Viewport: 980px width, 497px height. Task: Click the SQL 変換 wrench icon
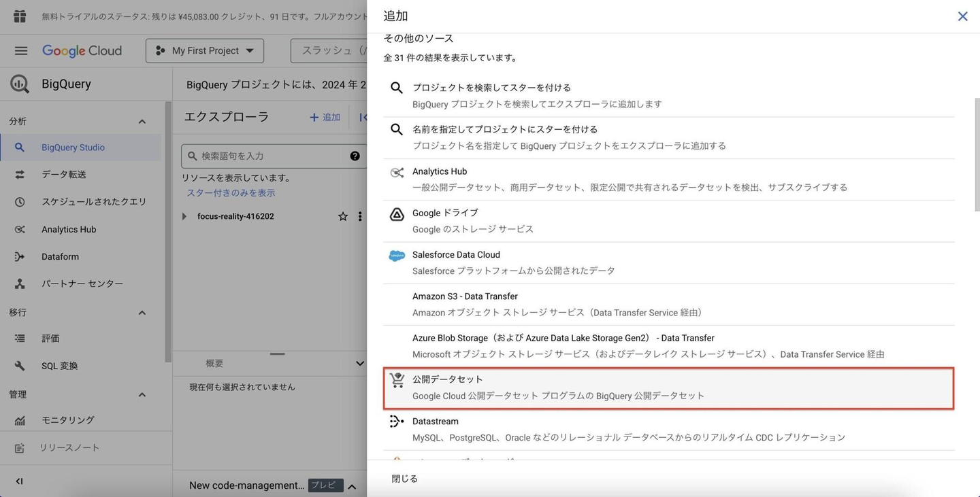20,366
